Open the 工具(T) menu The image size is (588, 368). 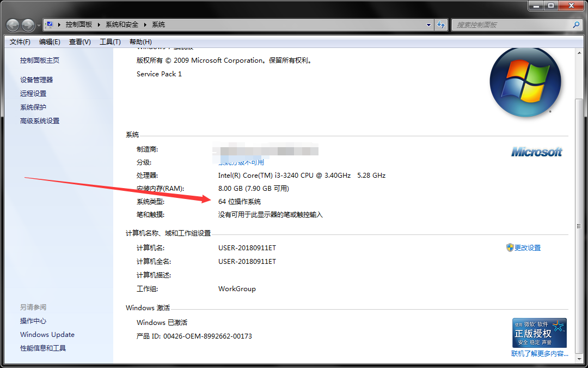[x=110, y=41]
